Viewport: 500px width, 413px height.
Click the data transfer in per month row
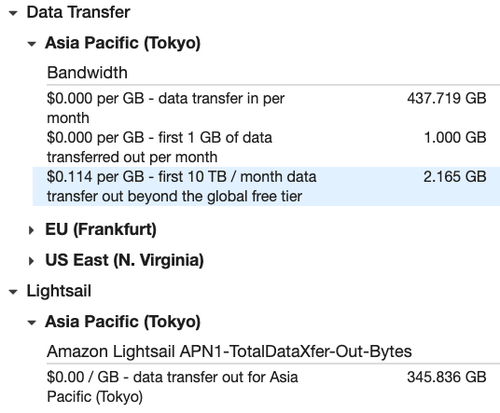[x=266, y=108]
